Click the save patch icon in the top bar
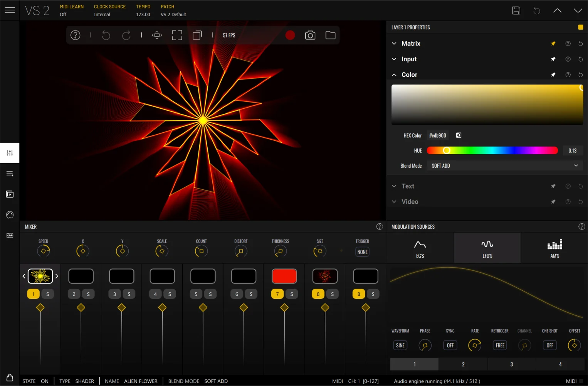 516,10
